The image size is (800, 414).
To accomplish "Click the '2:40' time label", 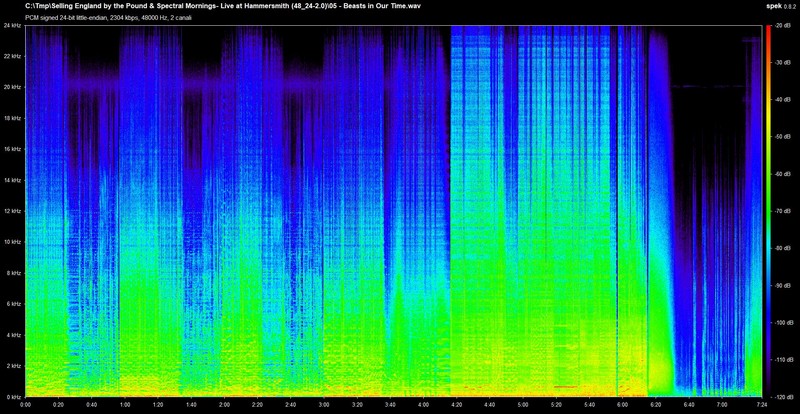I will 290,404.
